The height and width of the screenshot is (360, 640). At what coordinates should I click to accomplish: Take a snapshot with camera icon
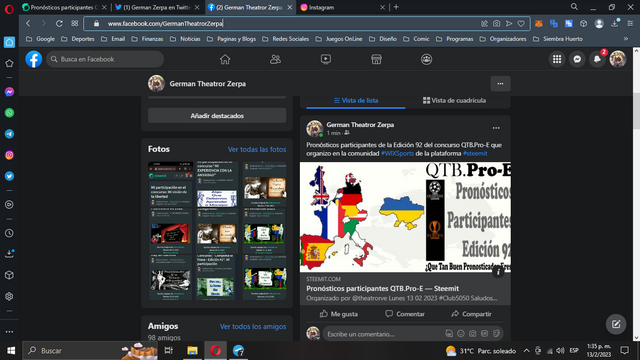pyautogui.click(x=496, y=24)
